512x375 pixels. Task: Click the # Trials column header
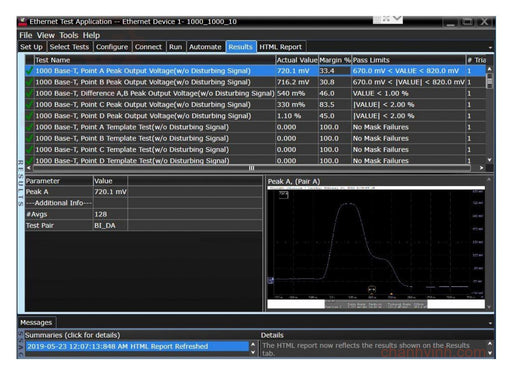[476, 60]
